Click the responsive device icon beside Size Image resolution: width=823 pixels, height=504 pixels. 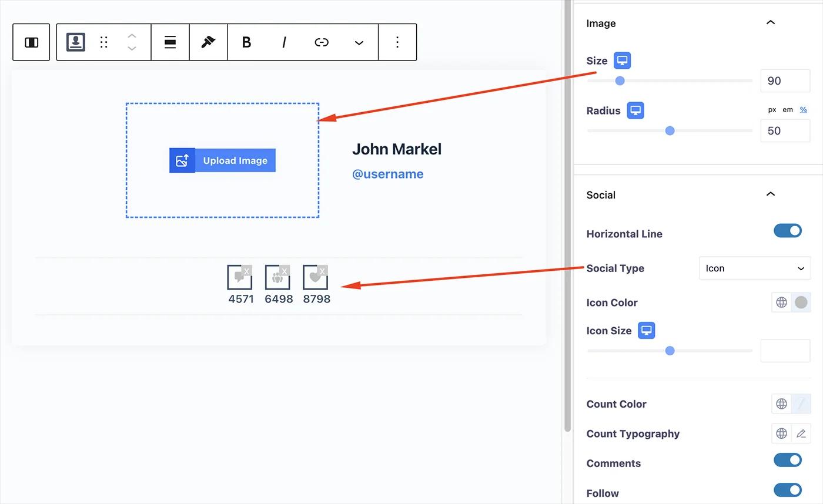click(x=622, y=60)
